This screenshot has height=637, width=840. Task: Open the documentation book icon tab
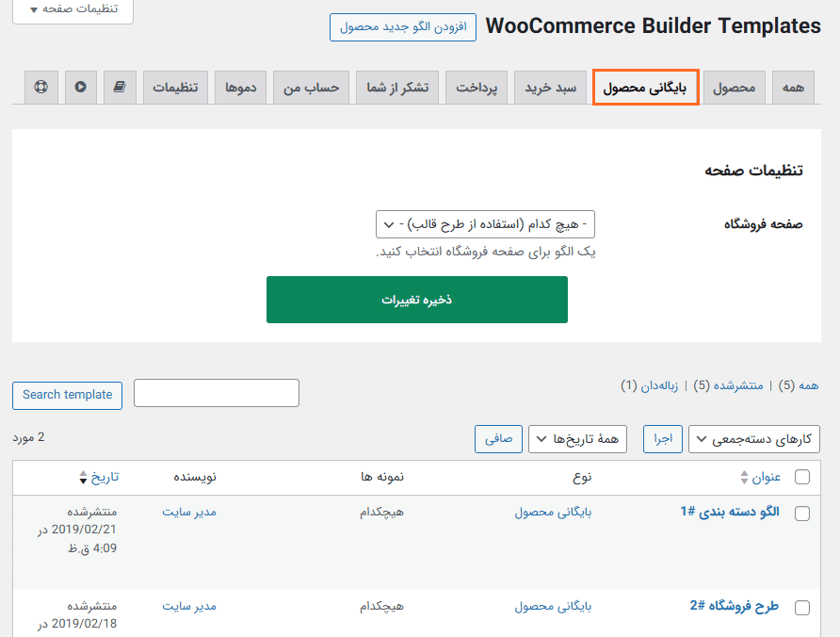point(120,87)
